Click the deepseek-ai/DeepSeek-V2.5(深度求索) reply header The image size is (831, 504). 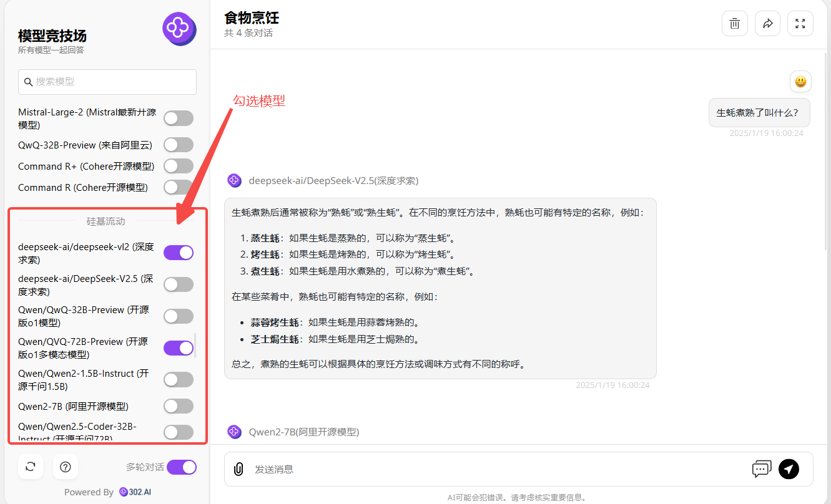333,181
